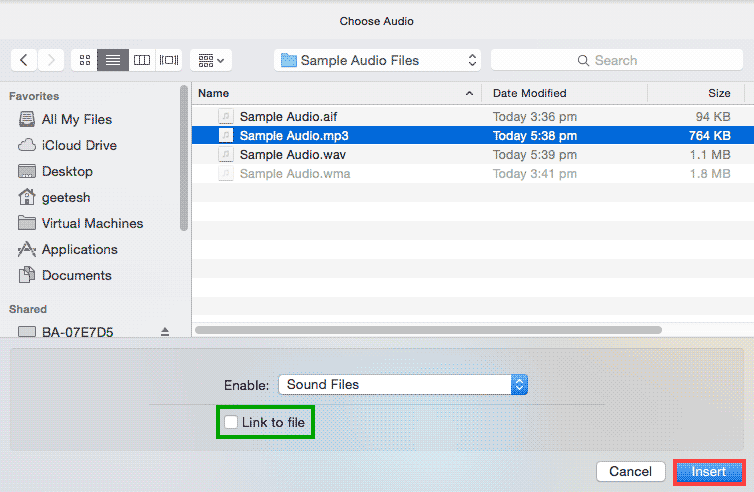Click the Documents sidebar icon
Image resolution: width=754 pixels, height=492 pixels.
pyautogui.click(x=27, y=275)
